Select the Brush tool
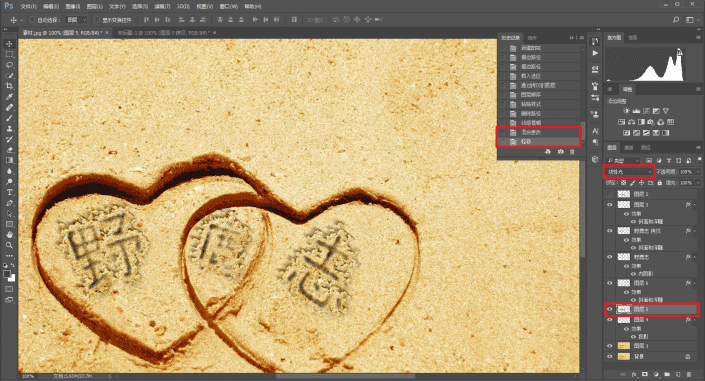The height and width of the screenshot is (381, 705). point(9,118)
